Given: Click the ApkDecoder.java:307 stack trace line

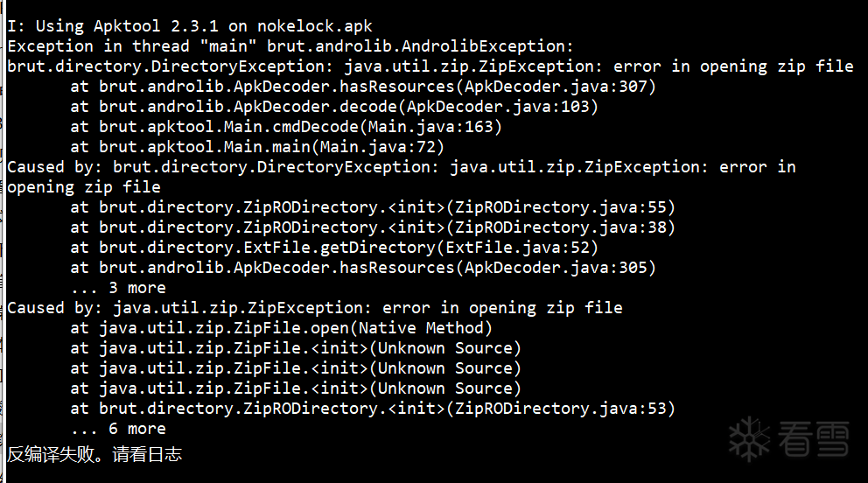Looking at the screenshot, I should pos(363,87).
